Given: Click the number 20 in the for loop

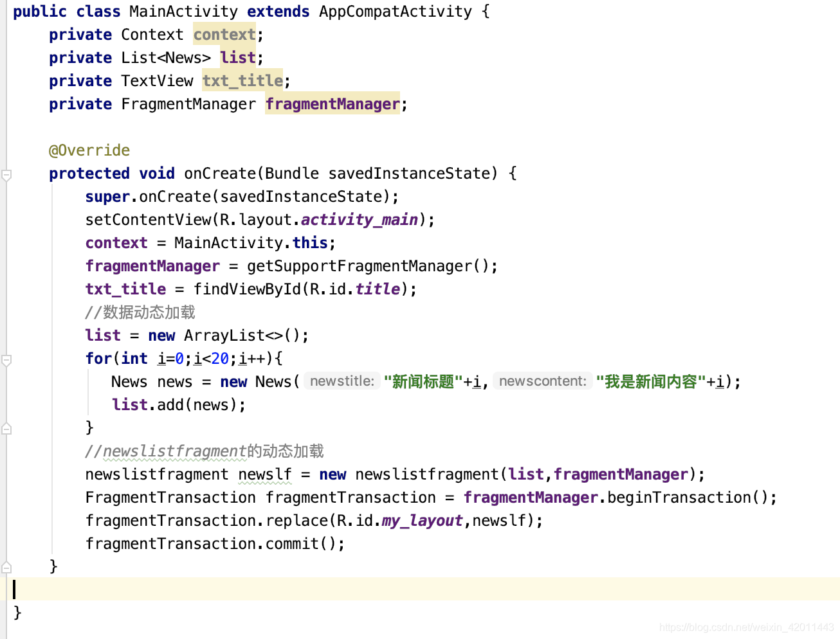Looking at the screenshot, I should (220, 359).
